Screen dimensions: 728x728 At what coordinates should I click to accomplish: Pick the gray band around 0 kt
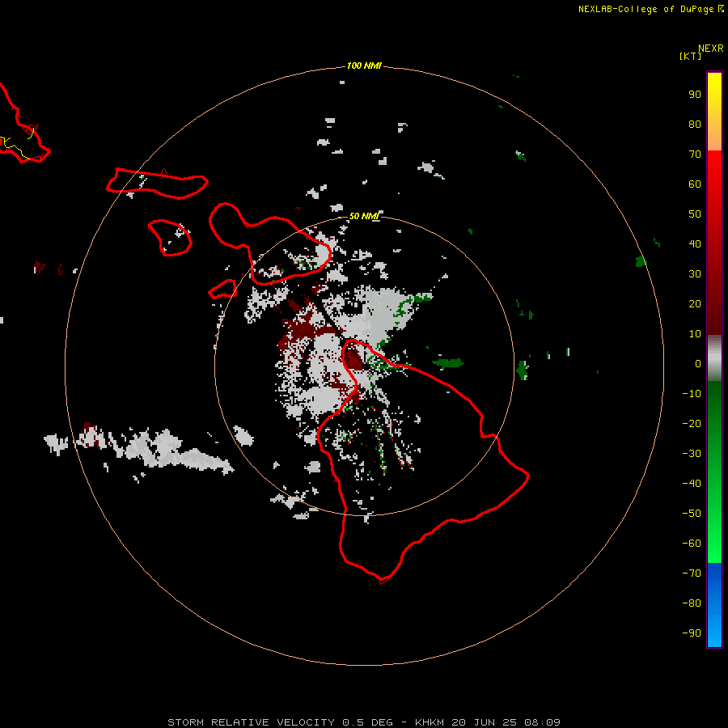pos(714,358)
